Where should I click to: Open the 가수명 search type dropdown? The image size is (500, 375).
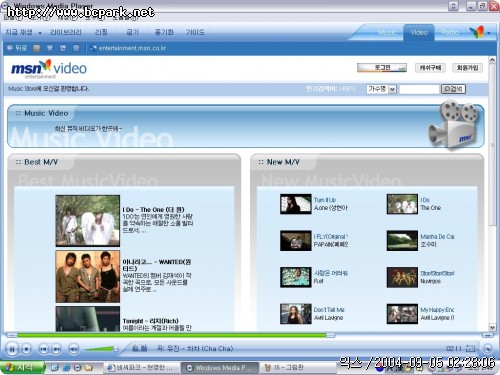point(381,89)
